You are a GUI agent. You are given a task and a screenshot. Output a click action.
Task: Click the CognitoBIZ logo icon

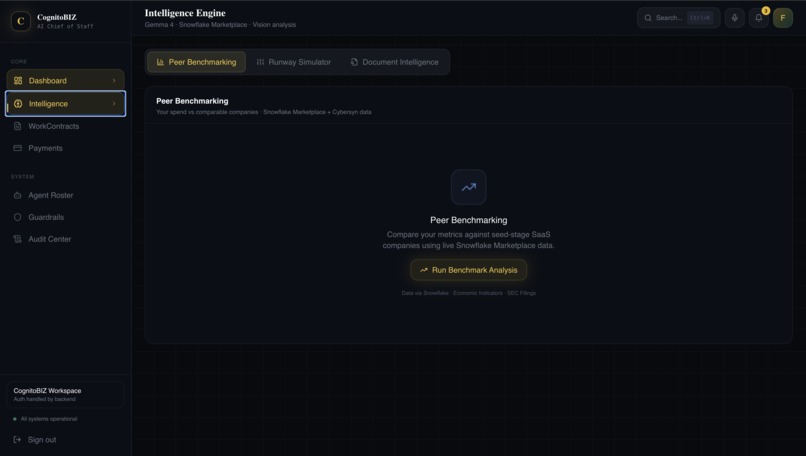21,21
